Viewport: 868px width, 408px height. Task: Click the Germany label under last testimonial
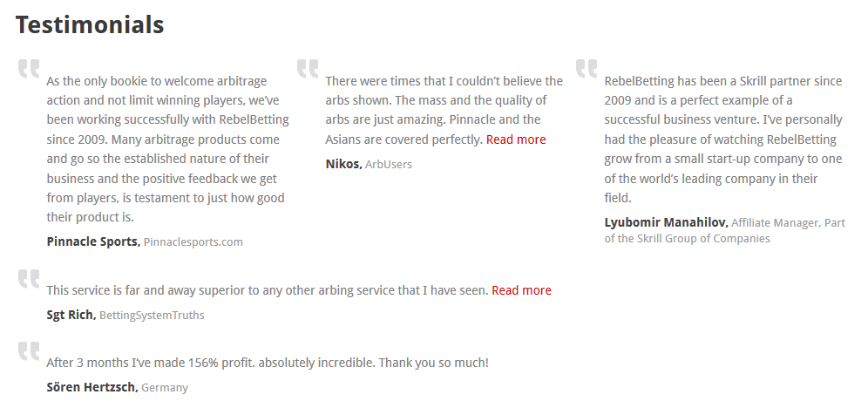(165, 388)
